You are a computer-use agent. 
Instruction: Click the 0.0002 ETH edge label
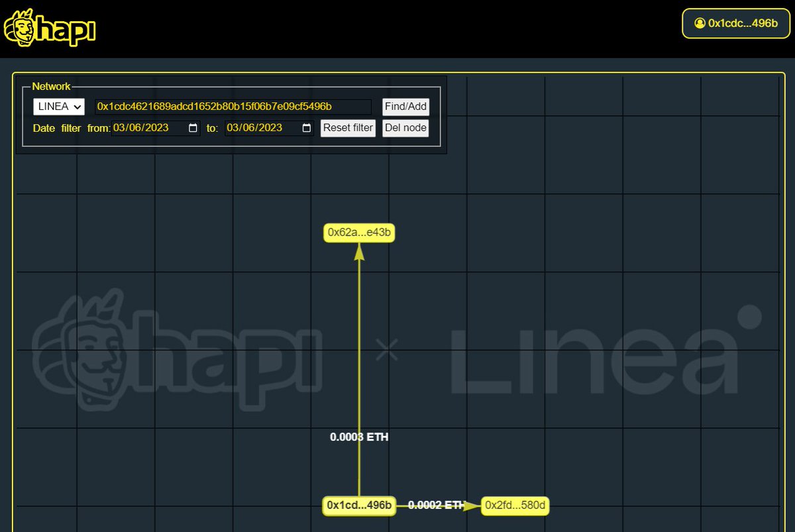coord(436,505)
